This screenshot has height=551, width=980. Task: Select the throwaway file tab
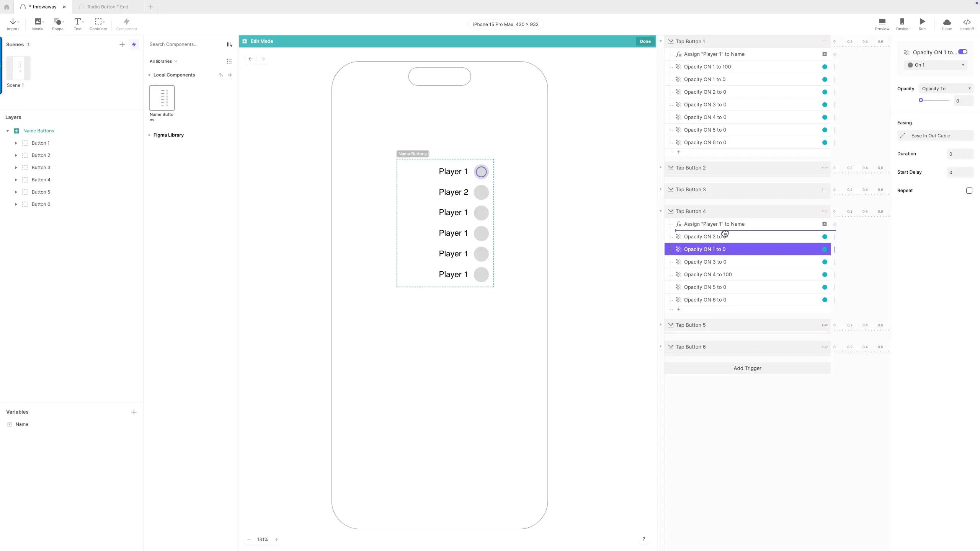[x=42, y=7]
